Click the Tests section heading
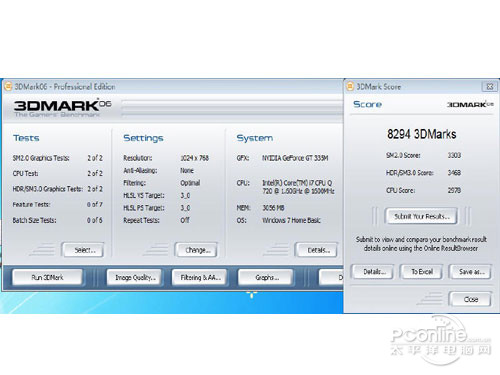 pyautogui.click(x=26, y=138)
